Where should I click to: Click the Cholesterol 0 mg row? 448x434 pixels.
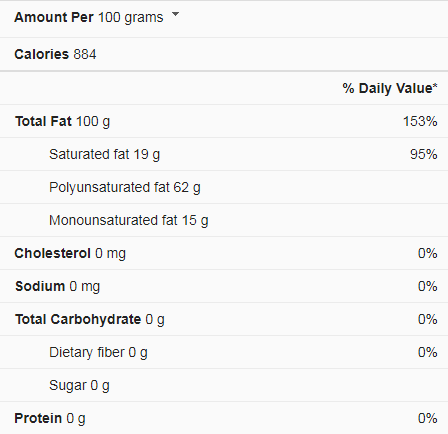pyautogui.click(x=224, y=253)
